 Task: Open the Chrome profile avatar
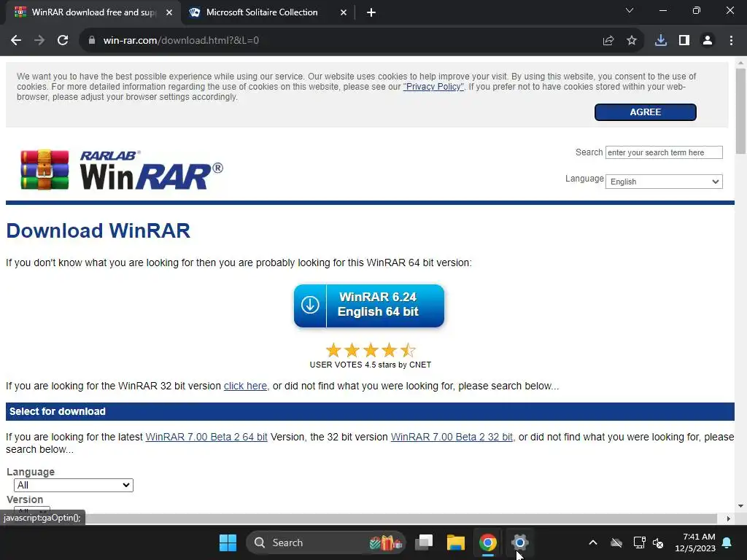coord(708,41)
